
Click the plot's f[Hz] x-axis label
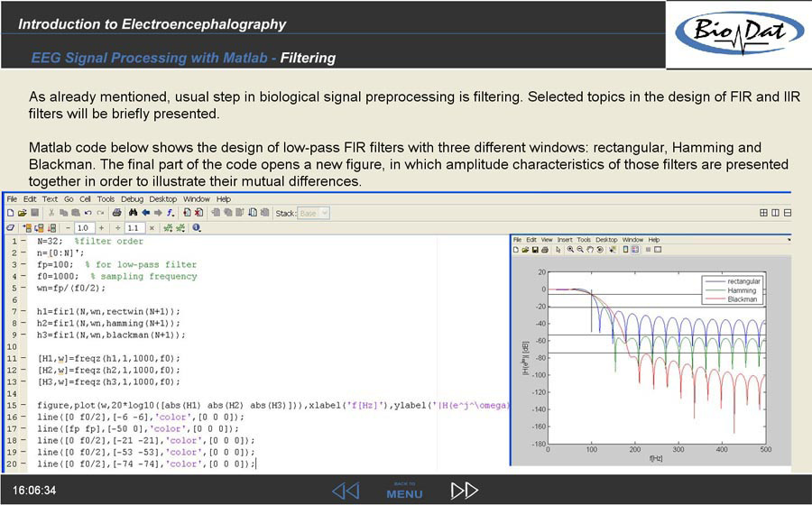(x=656, y=458)
